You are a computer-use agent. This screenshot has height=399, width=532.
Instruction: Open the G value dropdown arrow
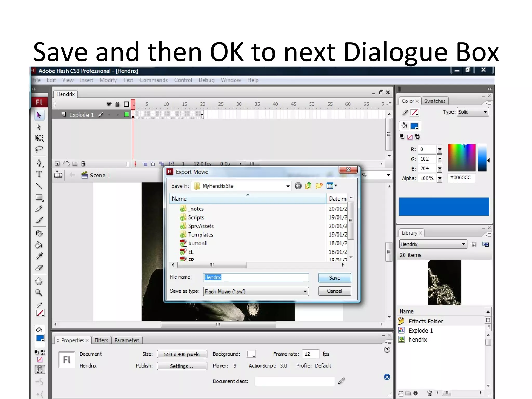point(440,159)
